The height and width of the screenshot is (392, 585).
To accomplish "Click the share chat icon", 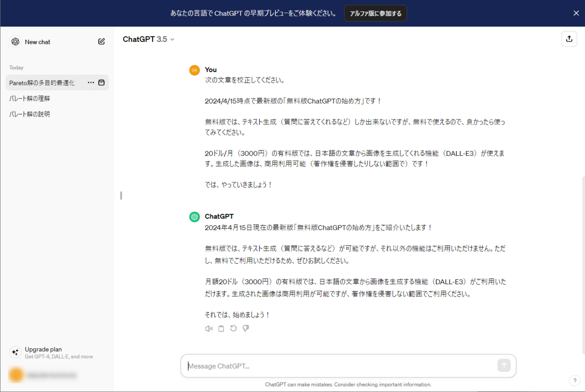I will [x=569, y=39].
